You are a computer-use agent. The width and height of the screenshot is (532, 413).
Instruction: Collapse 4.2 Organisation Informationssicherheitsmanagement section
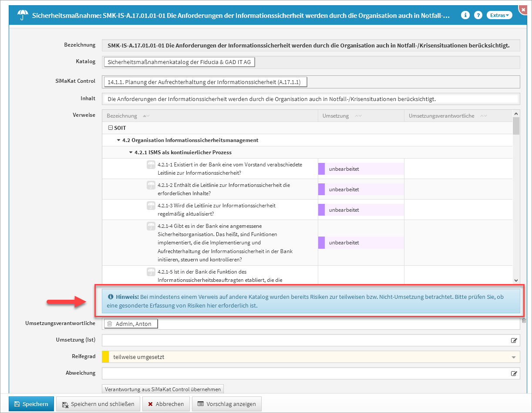pos(118,140)
